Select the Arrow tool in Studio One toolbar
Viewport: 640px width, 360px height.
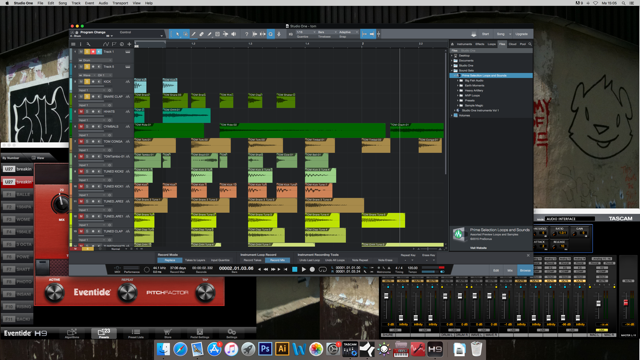pos(177,34)
